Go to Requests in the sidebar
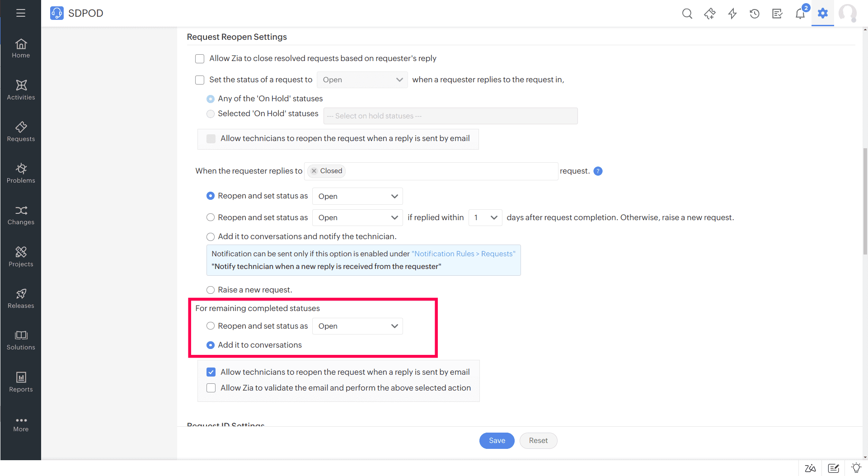The height and width of the screenshot is (476, 868). [x=21, y=132]
